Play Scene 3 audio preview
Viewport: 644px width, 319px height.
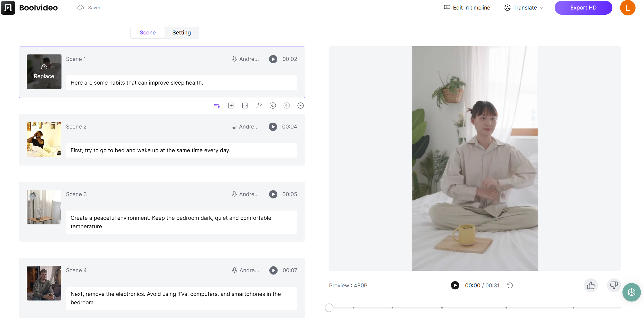pyautogui.click(x=273, y=194)
